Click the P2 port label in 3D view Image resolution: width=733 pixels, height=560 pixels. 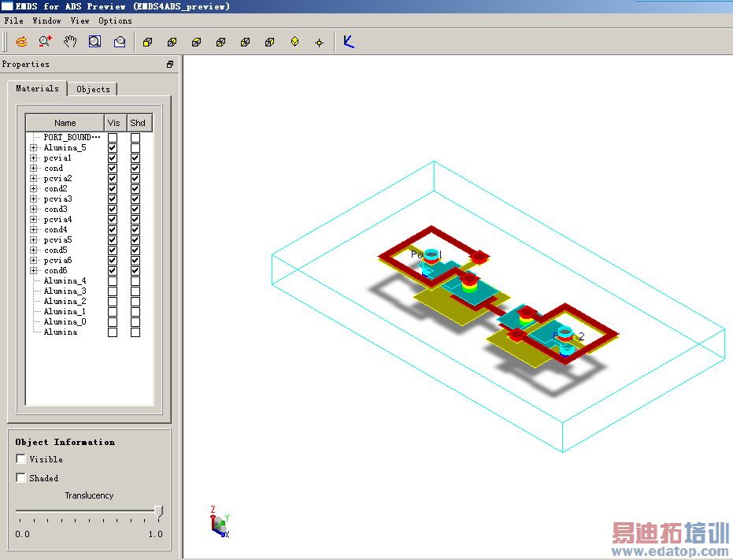[x=569, y=336]
